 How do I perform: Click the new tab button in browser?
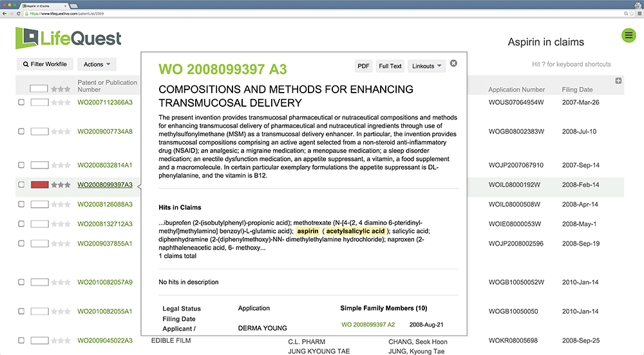74,6
